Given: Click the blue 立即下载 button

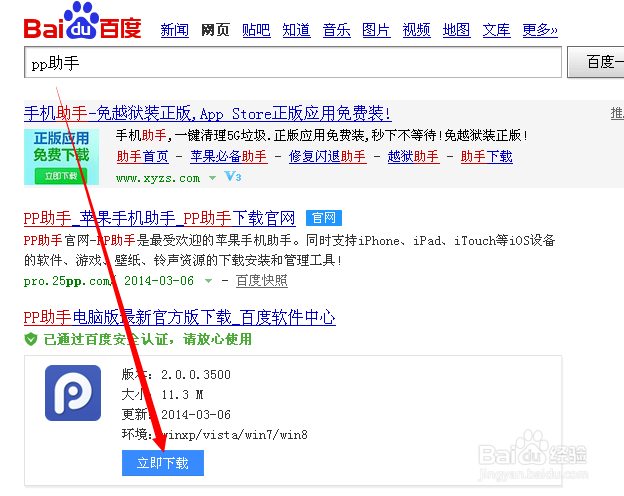Looking at the screenshot, I should click(x=163, y=463).
